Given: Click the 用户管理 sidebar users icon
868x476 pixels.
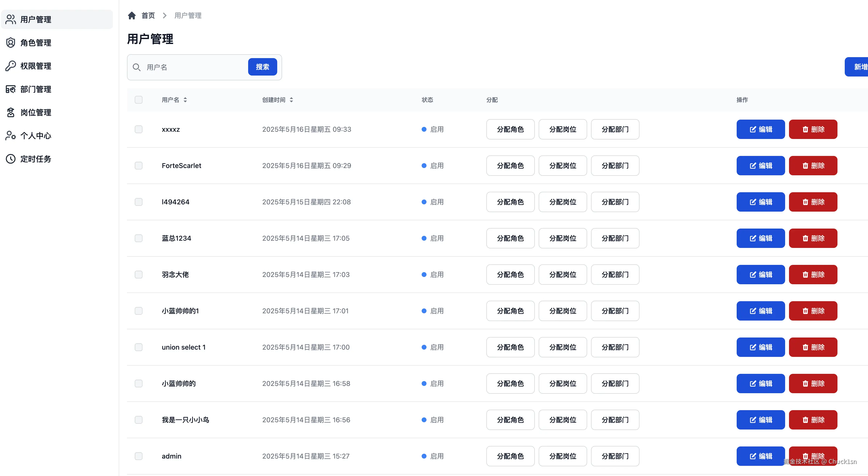Looking at the screenshot, I should pyautogui.click(x=10, y=20).
